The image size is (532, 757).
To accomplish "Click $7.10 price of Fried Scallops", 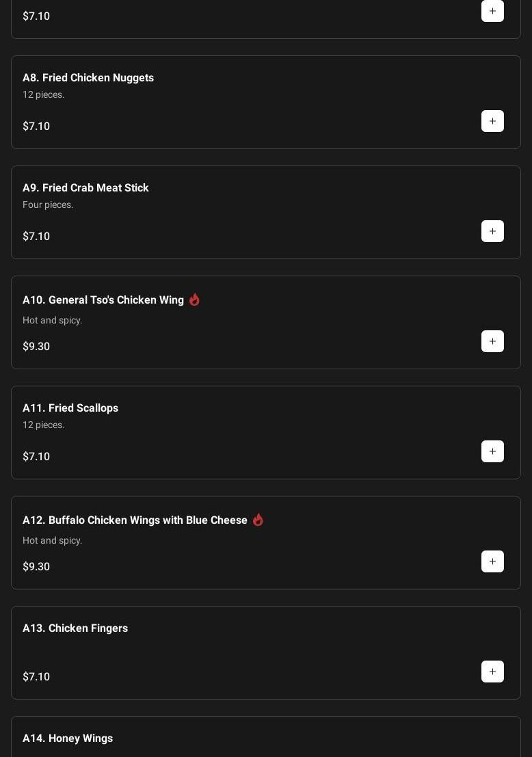I will [x=36, y=457].
